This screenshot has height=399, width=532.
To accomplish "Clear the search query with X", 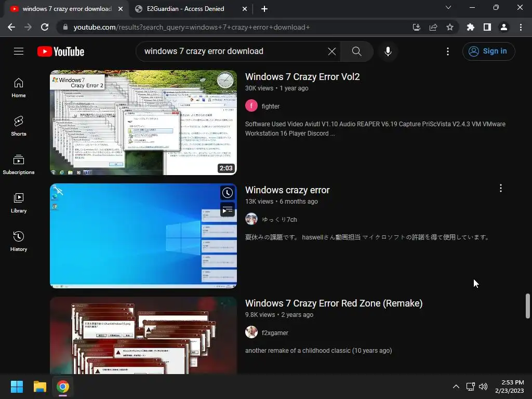I will click(x=332, y=51).
